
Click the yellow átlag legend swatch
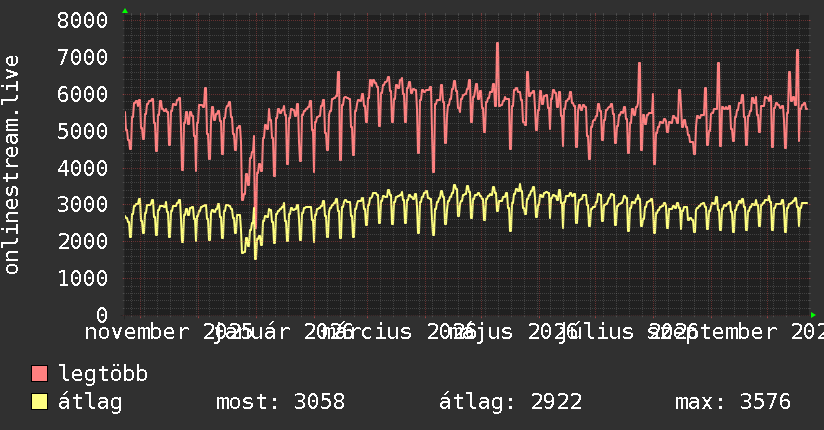39,402
